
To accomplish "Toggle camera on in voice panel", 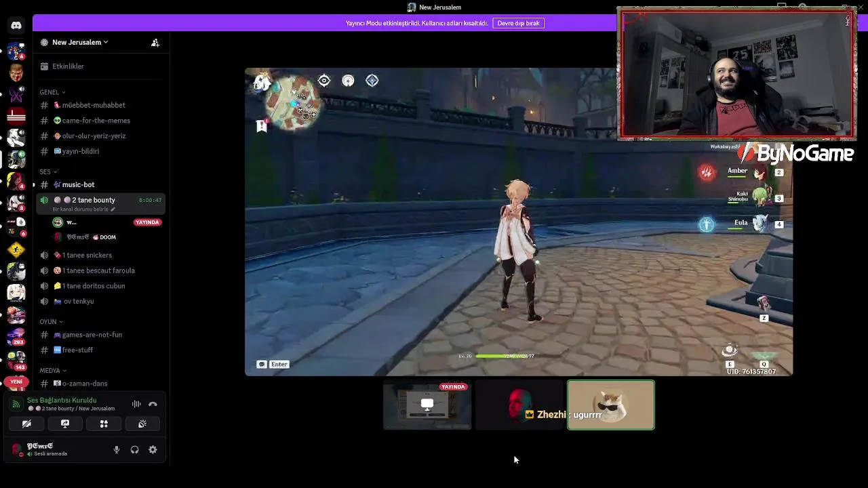I will (x=26, y=424).
